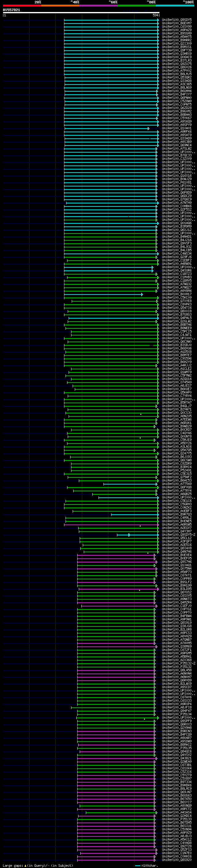197x868 pixels.
Task: Click the green ~80% legend segment
Action: tap(137, 6)
